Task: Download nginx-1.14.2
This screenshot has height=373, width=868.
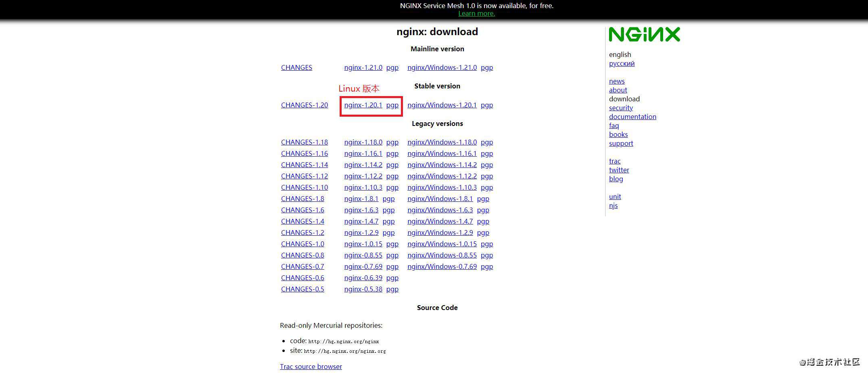Action: (x=363, y=165)
